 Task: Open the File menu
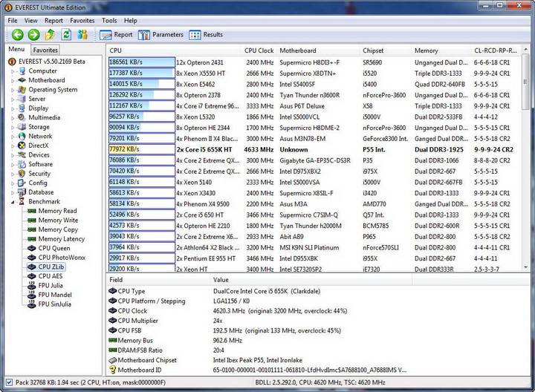tap(13, 21)
